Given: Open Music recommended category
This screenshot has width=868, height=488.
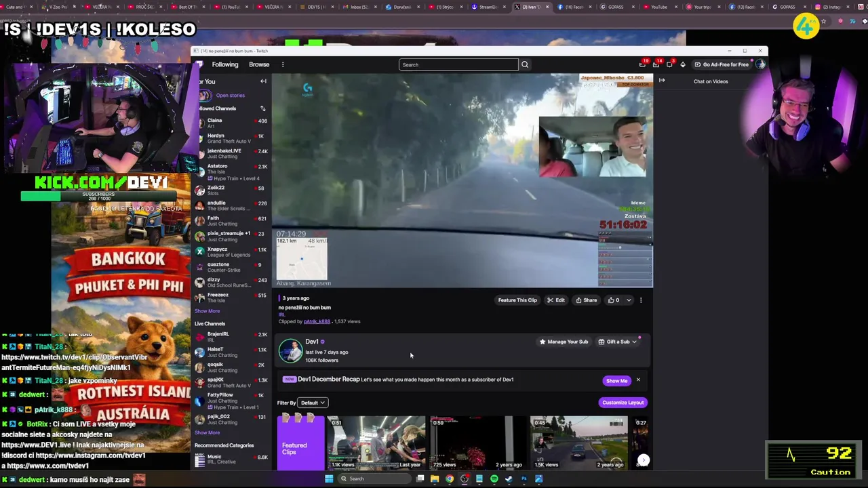Looking at the screenshot, I should coord(231,460).
